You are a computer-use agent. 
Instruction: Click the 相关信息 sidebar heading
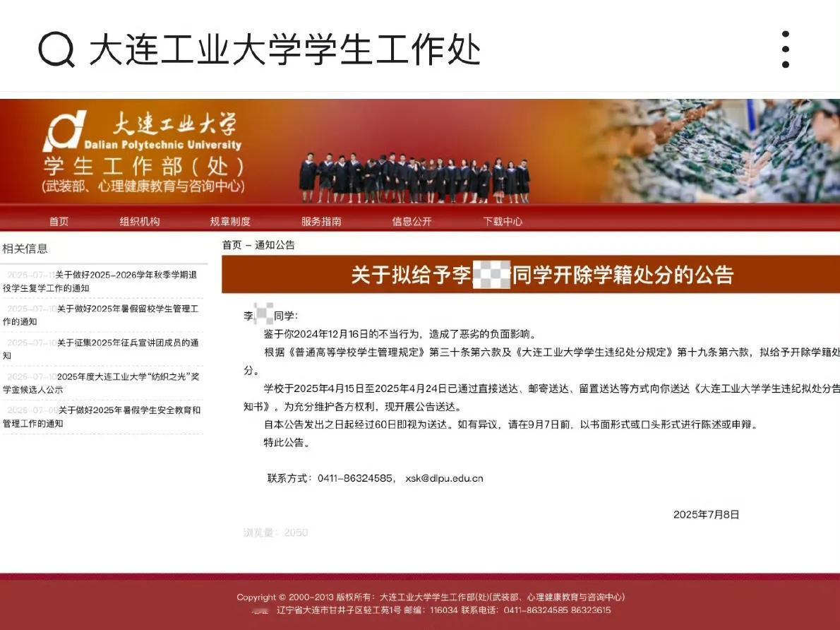tap(25, 248)
